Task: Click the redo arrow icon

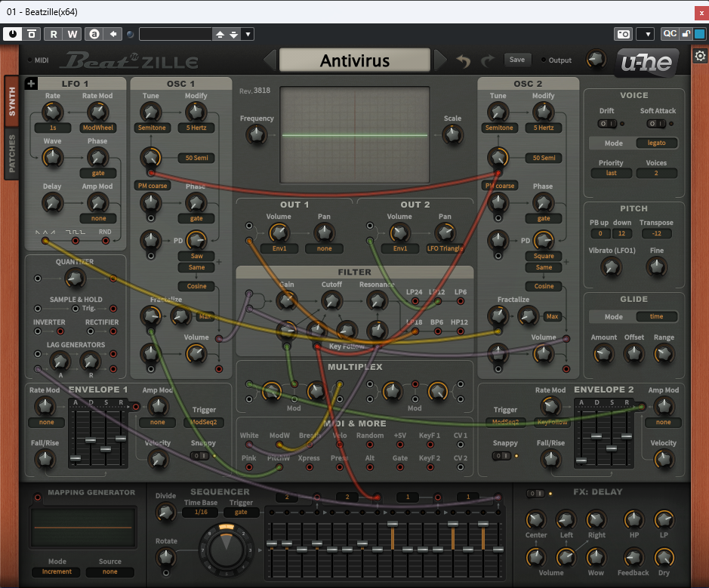Action: (487, 60)
